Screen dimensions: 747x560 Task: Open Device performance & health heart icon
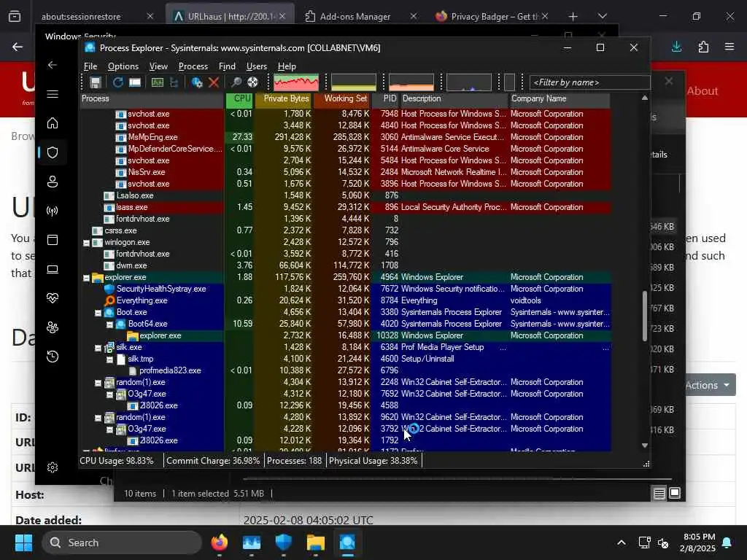pos(53,298)
